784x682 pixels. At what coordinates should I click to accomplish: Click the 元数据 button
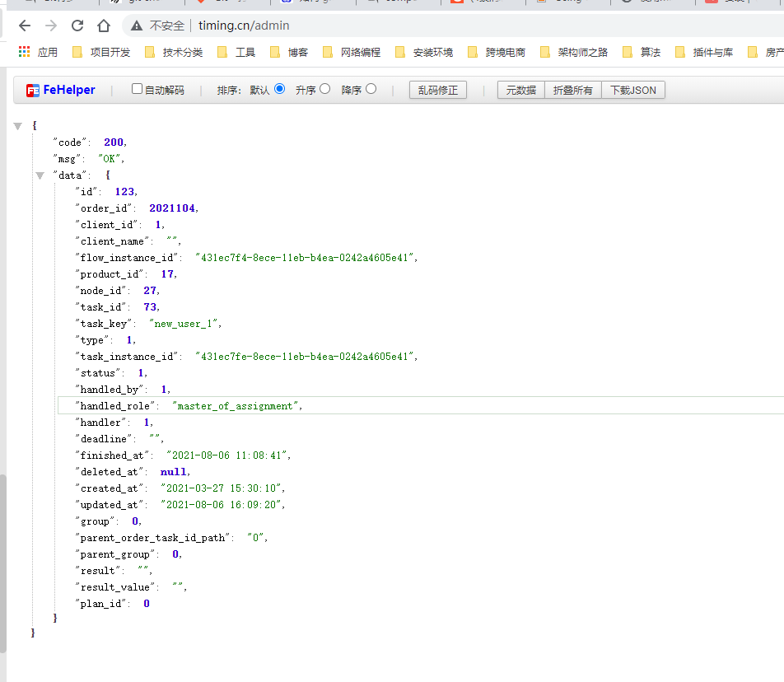521,90
